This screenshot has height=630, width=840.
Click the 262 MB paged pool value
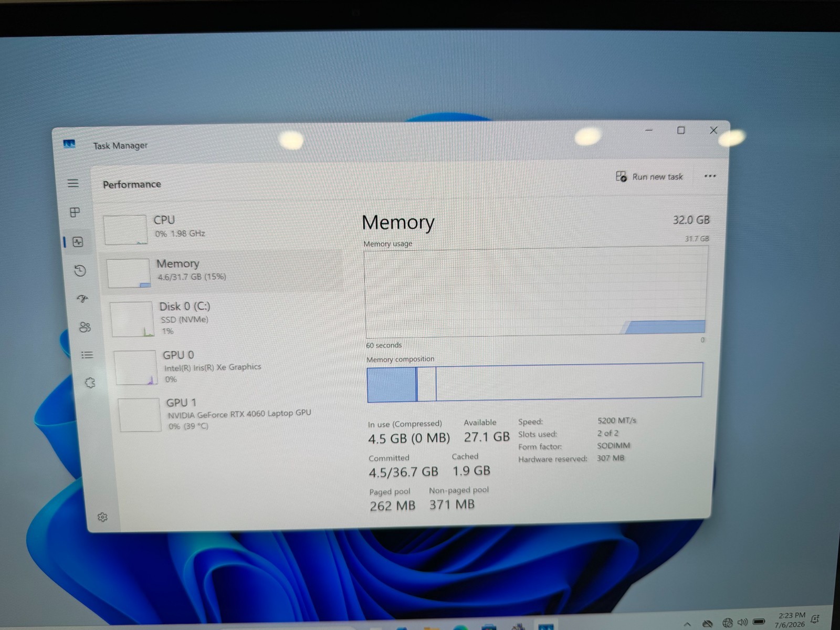[x=392, y=506]
